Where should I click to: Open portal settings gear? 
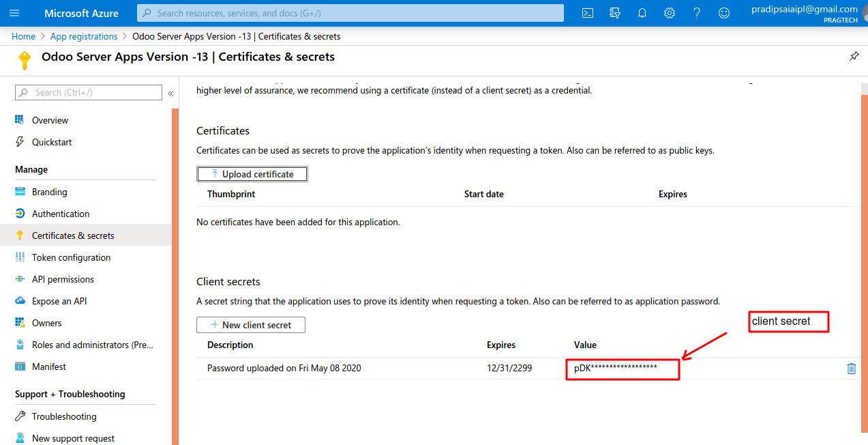coord(670,13)
